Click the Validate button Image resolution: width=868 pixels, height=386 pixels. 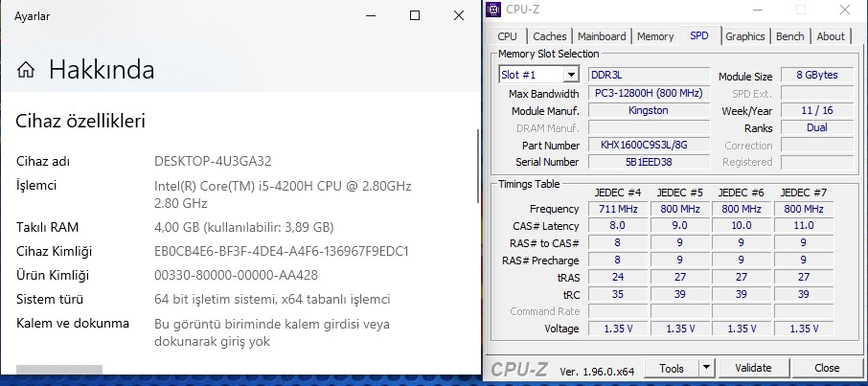753,368
